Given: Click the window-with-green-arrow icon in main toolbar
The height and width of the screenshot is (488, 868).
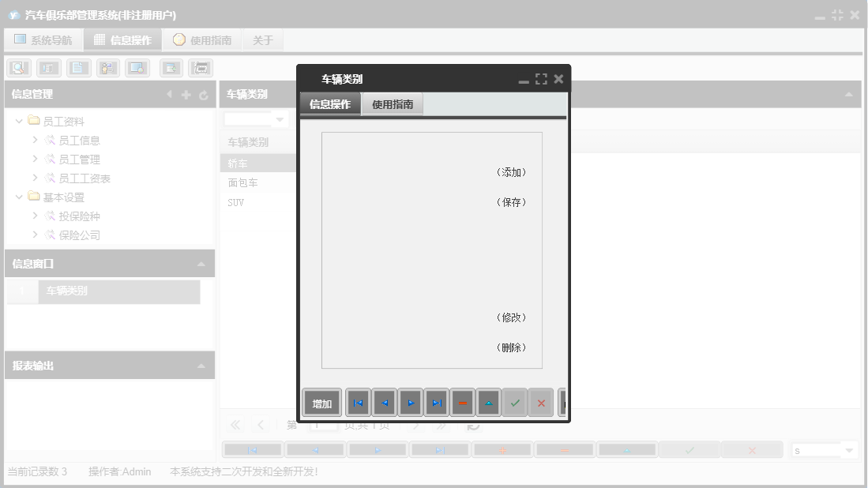Looking at the screenshot, I should tap(171, 68).
